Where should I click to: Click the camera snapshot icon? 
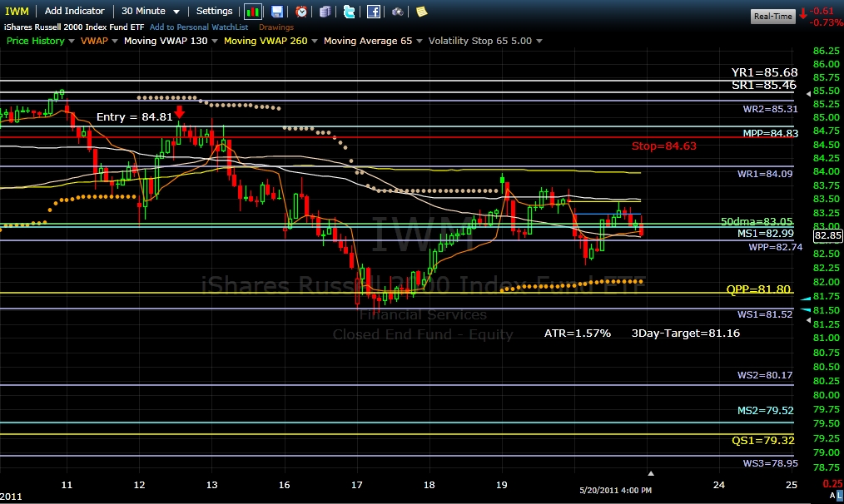pos(397,12)
